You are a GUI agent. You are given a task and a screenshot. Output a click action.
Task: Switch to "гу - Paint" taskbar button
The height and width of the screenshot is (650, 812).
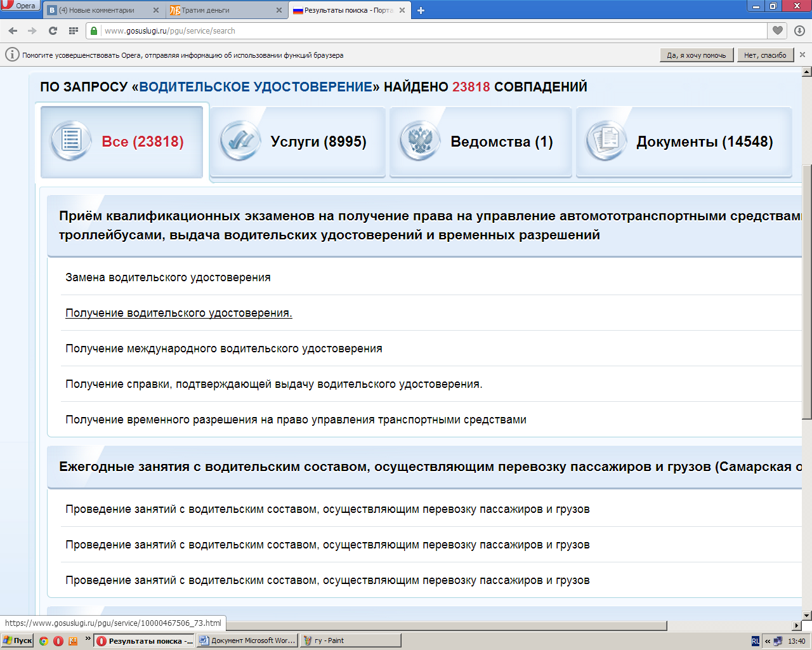click(x=350, y=641)
